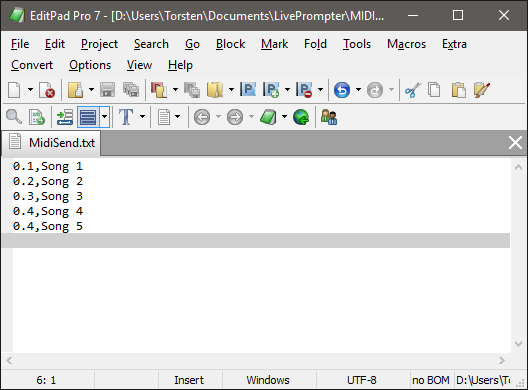528x390 pixels.
Task: Open the File menu
Action: click(20, 44)
